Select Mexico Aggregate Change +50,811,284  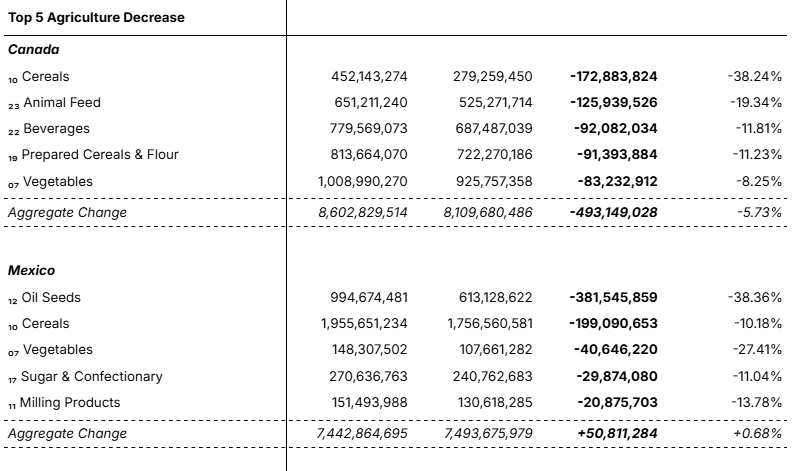coord(617,434)
